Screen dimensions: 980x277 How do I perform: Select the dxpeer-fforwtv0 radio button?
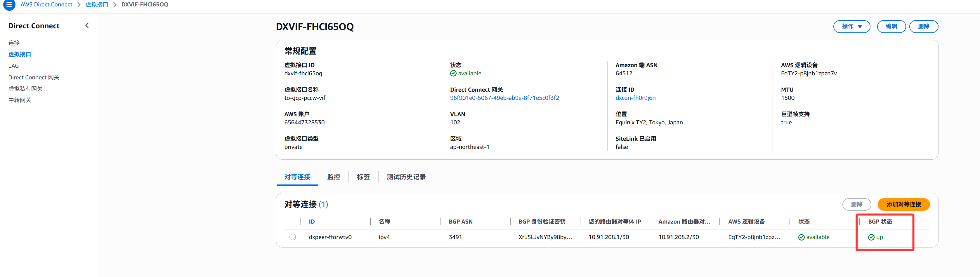pyautogui.click(x=293, y=237)
